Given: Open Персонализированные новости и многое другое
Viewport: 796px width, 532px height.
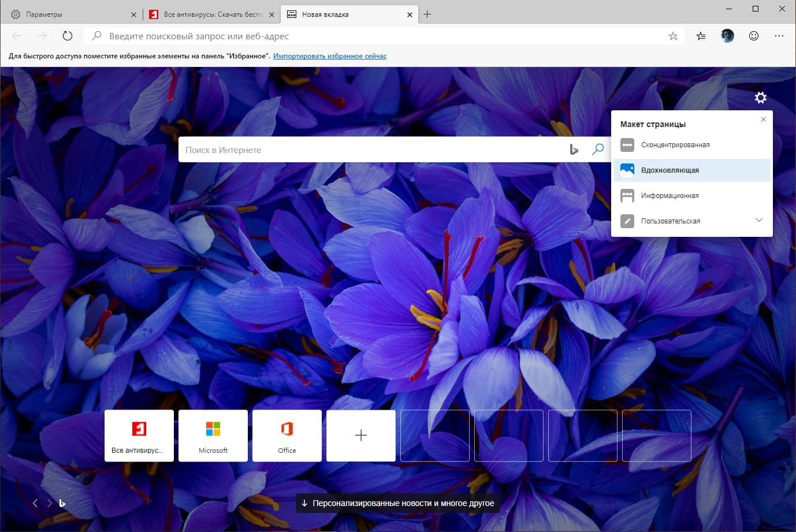Looking at the screenshot, I should (x=397, y=503).
